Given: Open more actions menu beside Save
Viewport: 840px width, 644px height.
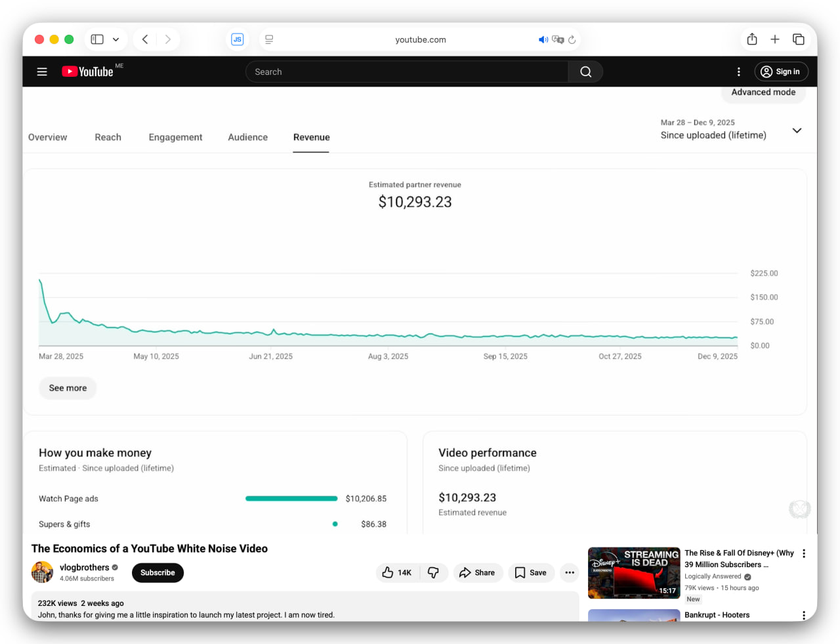Looking at the screenshot, I should click(570, 572).
